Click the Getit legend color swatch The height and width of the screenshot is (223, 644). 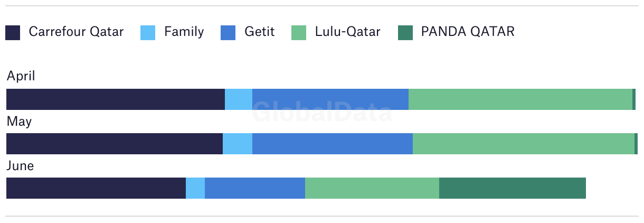point(227,33)
